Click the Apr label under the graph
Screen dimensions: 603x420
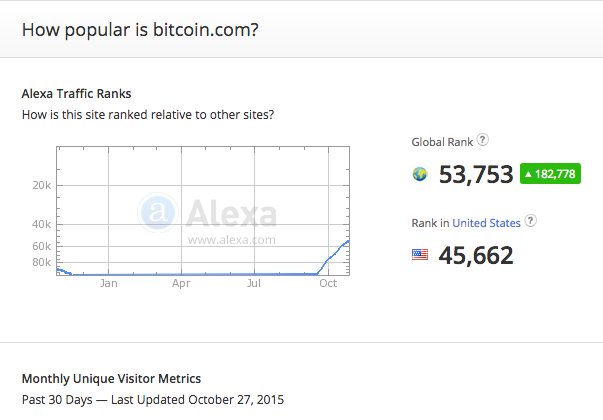[181, 283]
